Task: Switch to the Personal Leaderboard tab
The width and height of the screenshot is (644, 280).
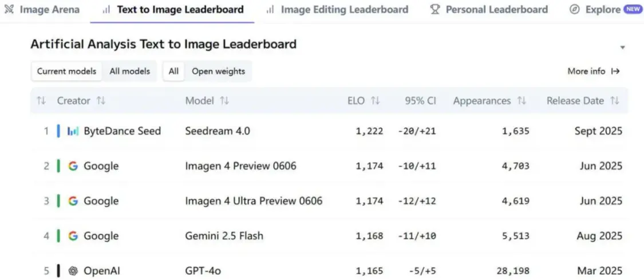Action: [489, 10]
